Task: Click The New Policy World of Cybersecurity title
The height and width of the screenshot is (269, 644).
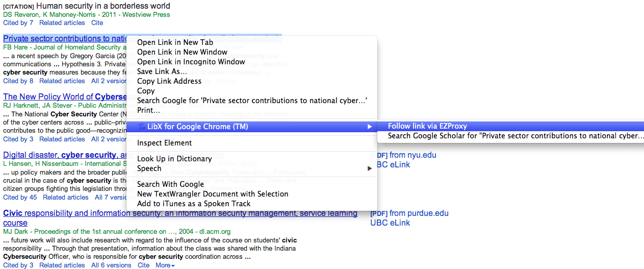Action: pyautogui.click(x=64, y=97)
